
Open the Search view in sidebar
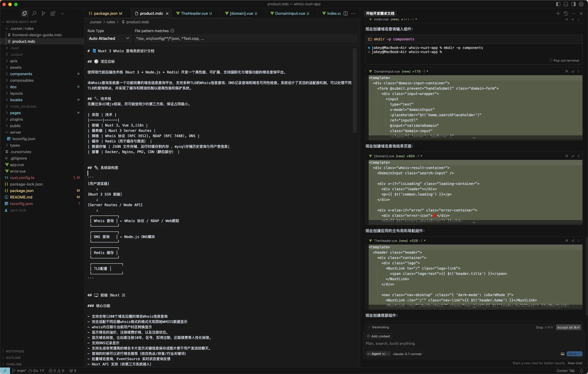click(x=34, y=13)
